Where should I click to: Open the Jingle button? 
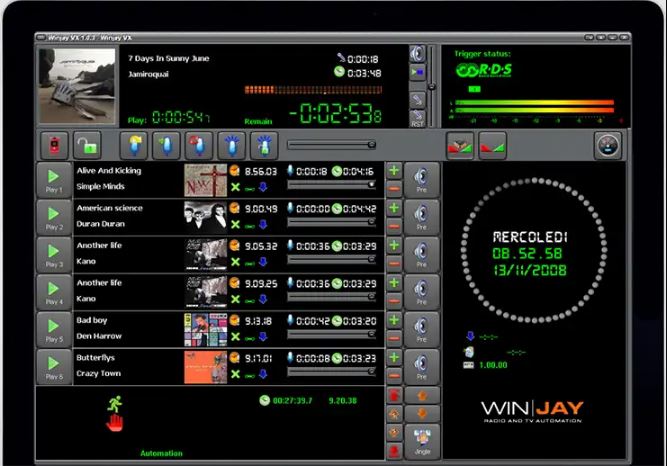pos(422,442)
